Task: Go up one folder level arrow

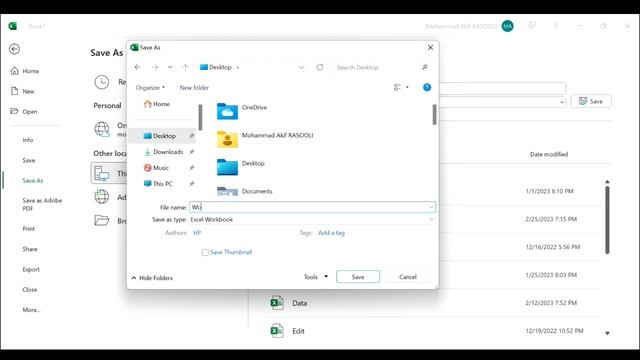Action: pyautogui.click(x=185, y=67)
